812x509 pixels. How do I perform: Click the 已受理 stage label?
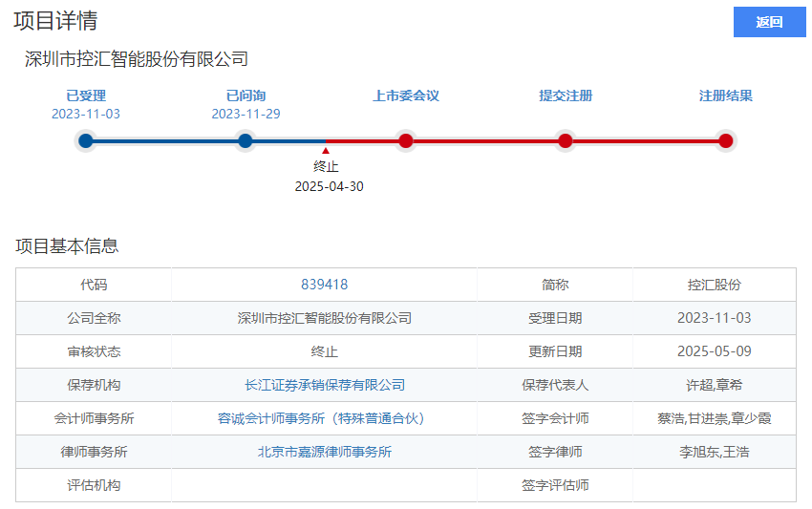pyautogui.click(x=86, y=95)
